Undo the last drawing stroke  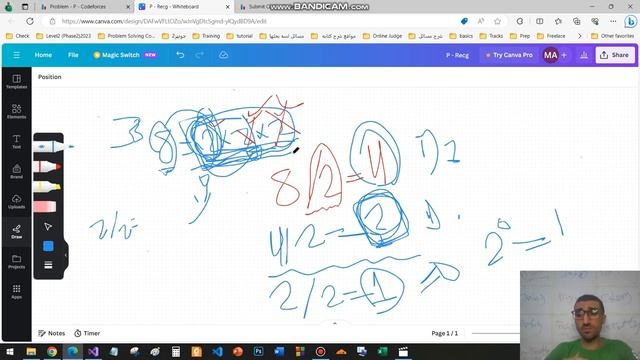[180, 55]
